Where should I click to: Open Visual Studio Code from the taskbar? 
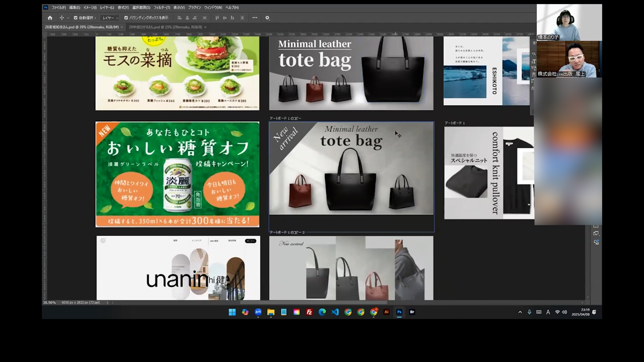pyautogui.click(x=335, y=312)
